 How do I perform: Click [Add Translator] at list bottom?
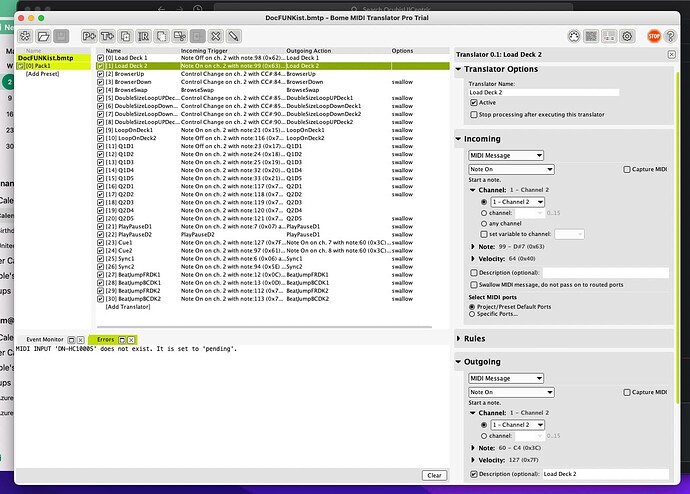point(128,307)
